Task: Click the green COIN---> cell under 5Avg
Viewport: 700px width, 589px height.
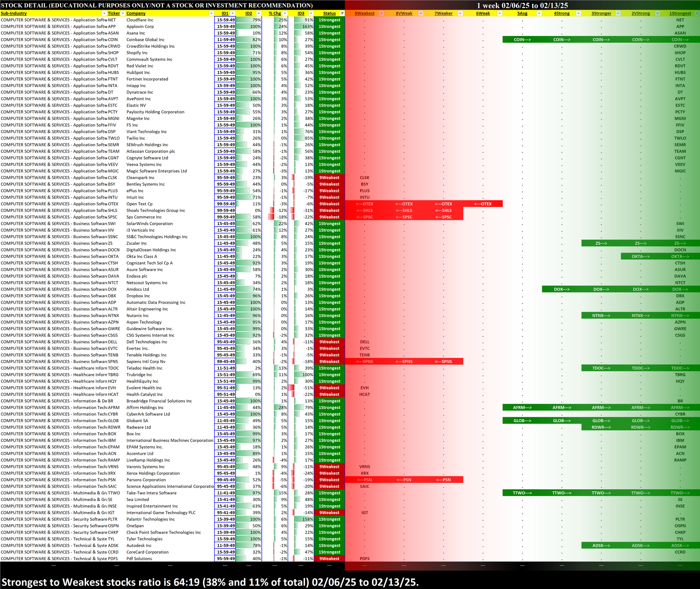Action: coord(522,40)
